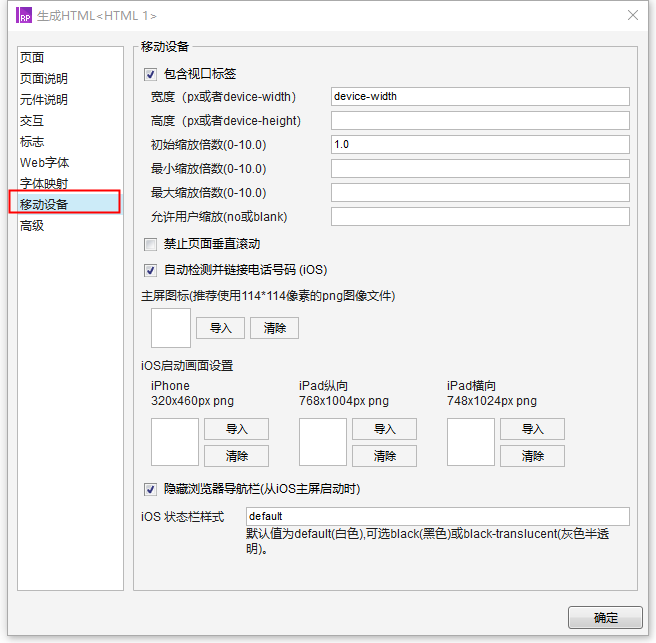This screenshot has height=643, width=656.
Task: Click the 宽度 device-width input field
Action: pyautogui.click(x=479, y=97)
